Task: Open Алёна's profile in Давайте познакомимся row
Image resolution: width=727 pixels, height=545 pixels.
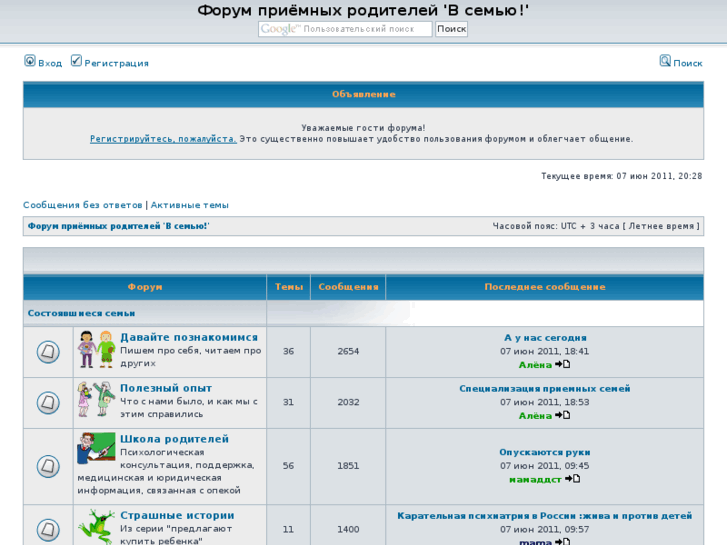Action: click(535, 365)
